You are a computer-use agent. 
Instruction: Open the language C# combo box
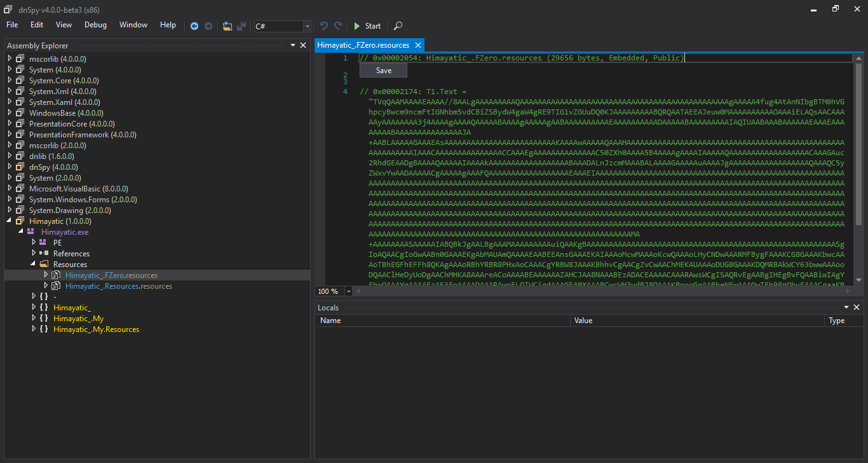[x=283, y=26]
